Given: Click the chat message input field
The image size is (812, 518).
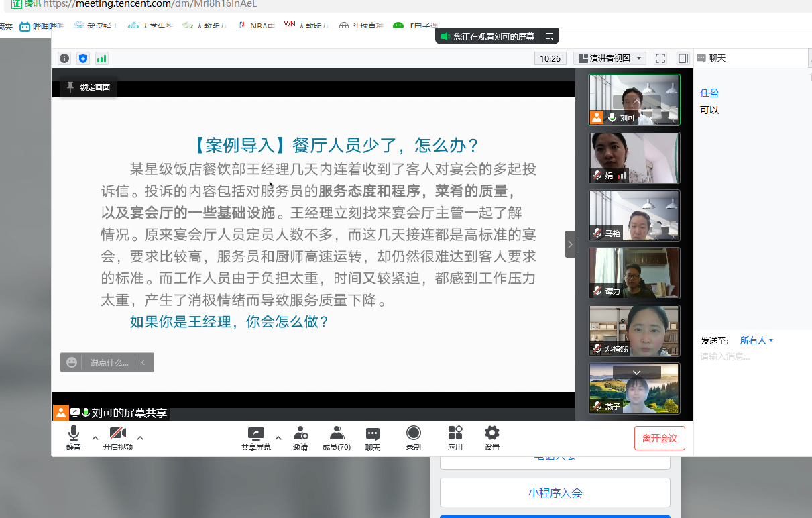Looking at the screenshot, I should coord(751,356).
